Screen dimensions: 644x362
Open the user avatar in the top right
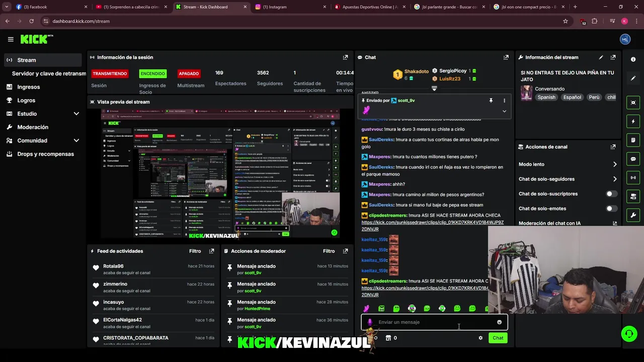pos(625,39)
